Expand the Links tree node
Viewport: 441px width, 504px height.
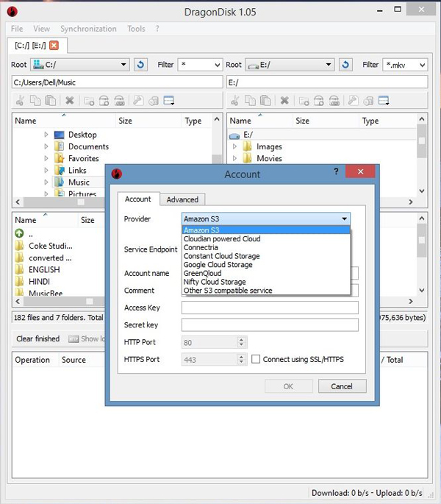46,170
